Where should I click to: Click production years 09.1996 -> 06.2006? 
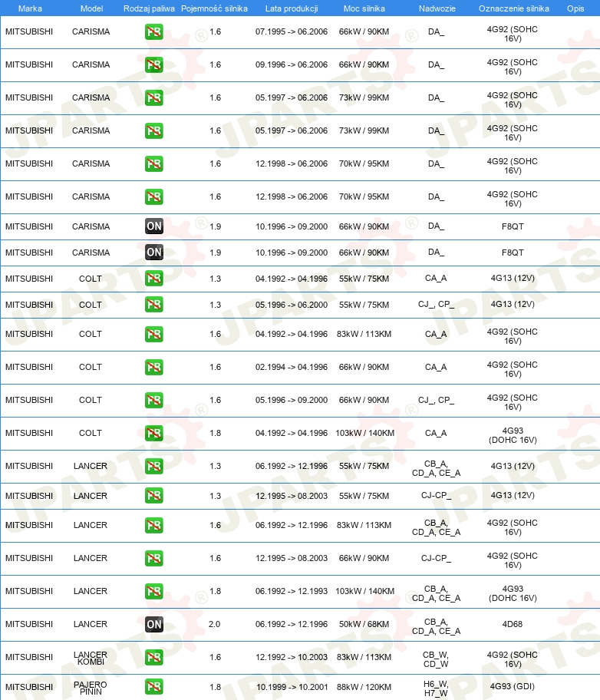tap(292, 64)
